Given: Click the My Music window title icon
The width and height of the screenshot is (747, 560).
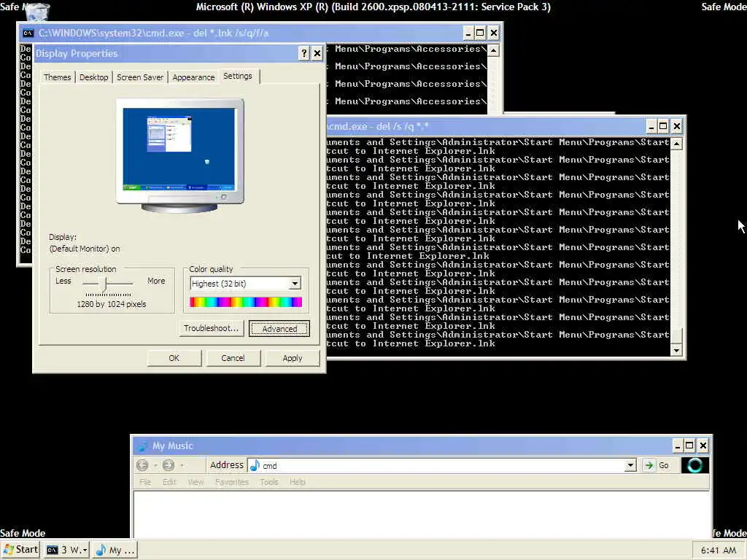Looking at the screenshot, I should click(x=142, y=446).
